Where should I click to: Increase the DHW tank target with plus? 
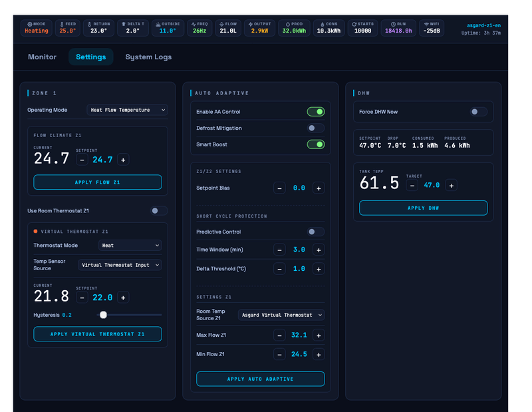(452, 185)
